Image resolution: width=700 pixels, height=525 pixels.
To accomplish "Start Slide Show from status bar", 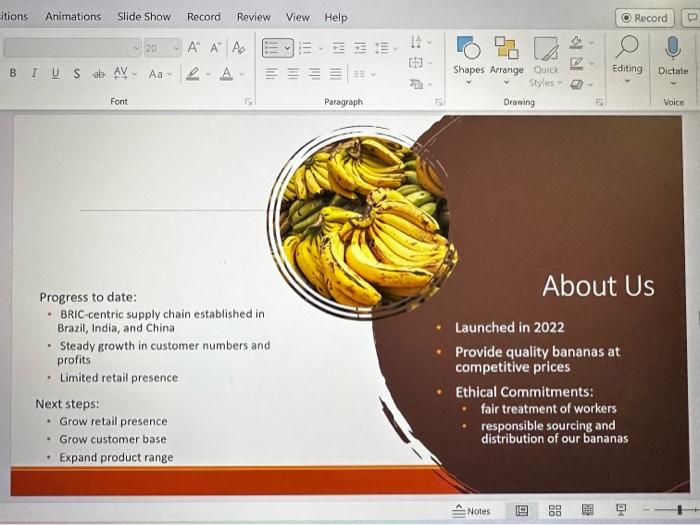I will pyautogui.click(x=621, y=509).
